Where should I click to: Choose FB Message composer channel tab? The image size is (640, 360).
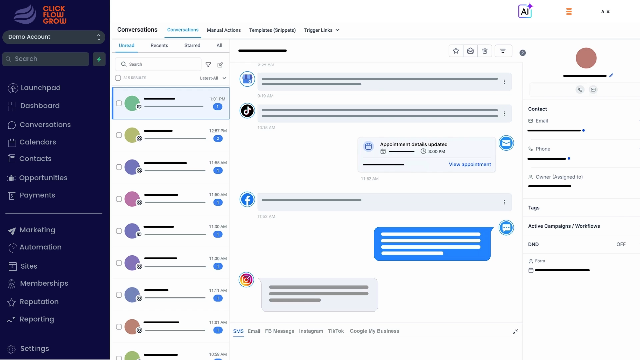click(x=279, y=331)
